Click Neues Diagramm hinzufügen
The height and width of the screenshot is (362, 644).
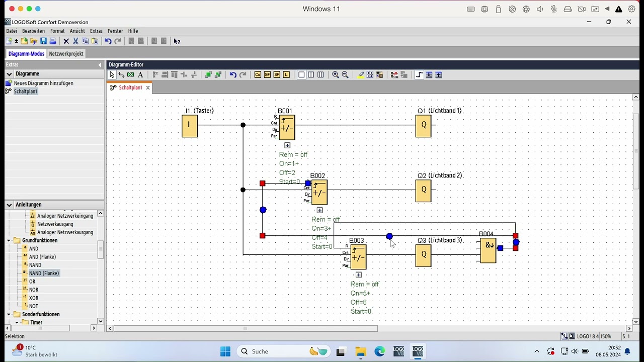click(43, 83)
